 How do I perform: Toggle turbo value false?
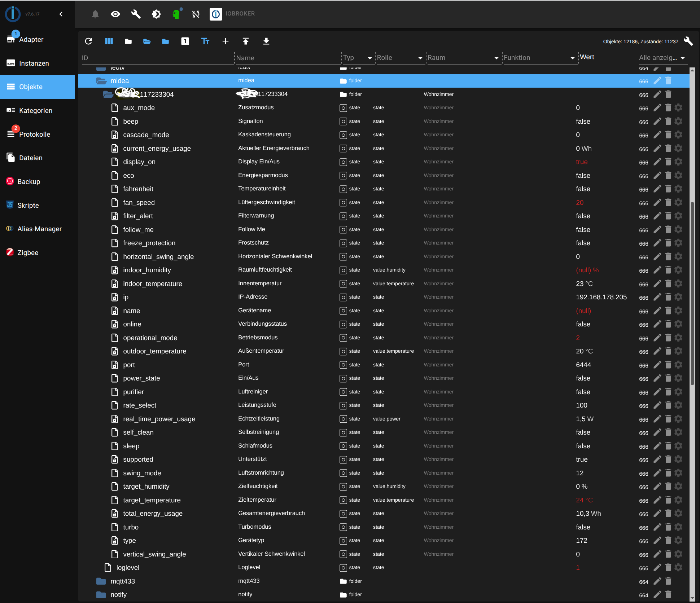pyautogui.click(x=583, y=527)
